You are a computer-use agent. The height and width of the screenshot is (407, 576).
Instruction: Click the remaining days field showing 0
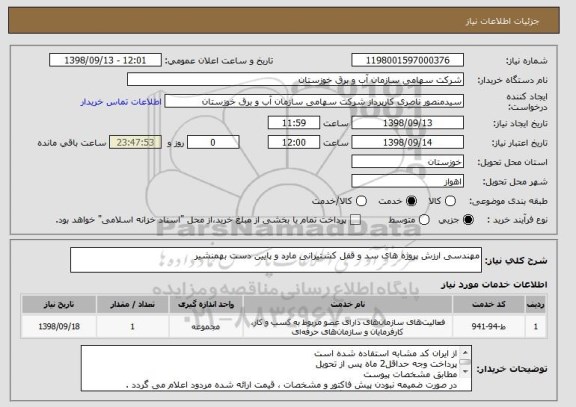213,142
